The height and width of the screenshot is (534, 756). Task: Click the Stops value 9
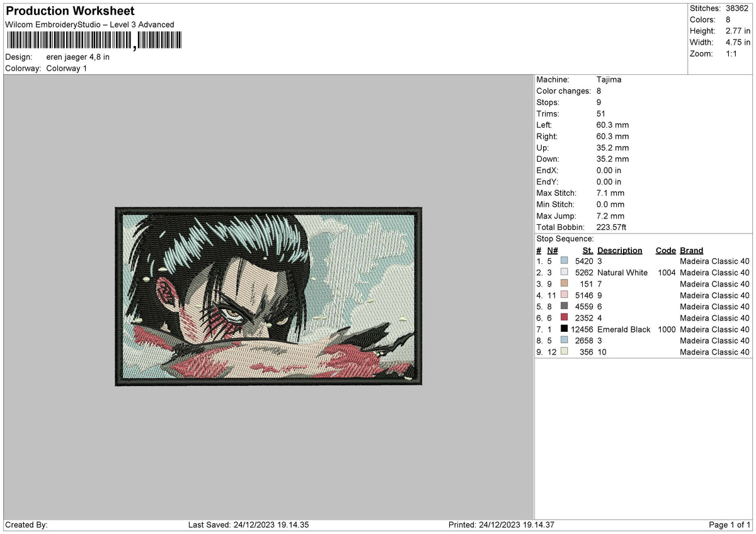coord(599,102)
